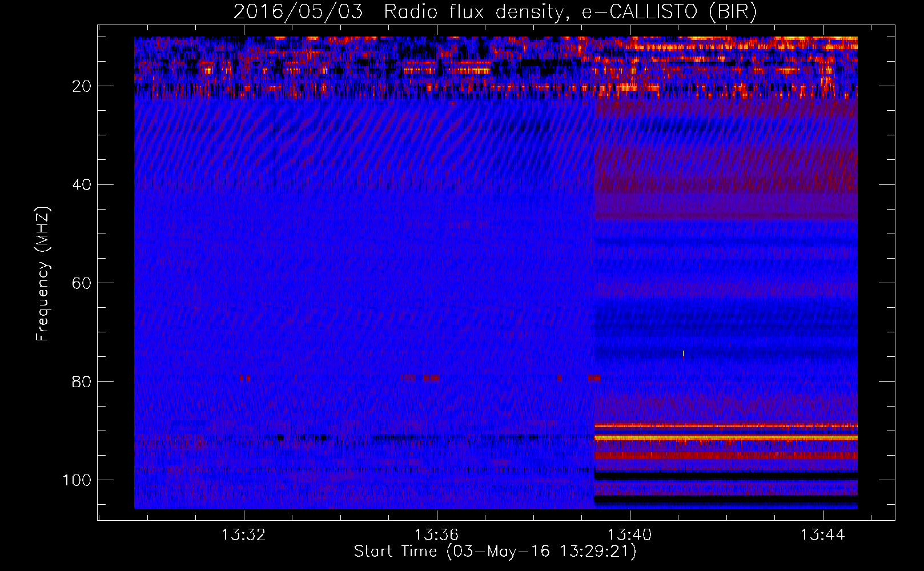This screenshot has width=924, height=571.
Task: Click the 'Frequency (MHZ)' axis label
Action: (x=43, y=274)
